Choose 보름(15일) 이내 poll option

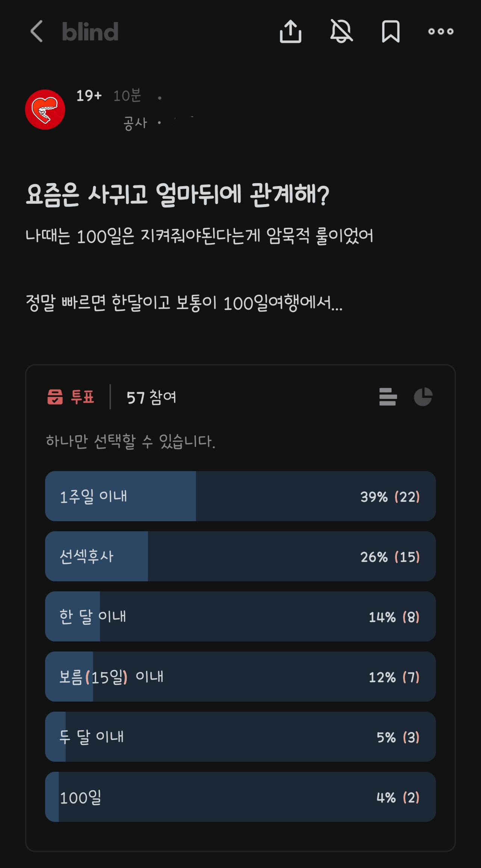tap(240, 677)
